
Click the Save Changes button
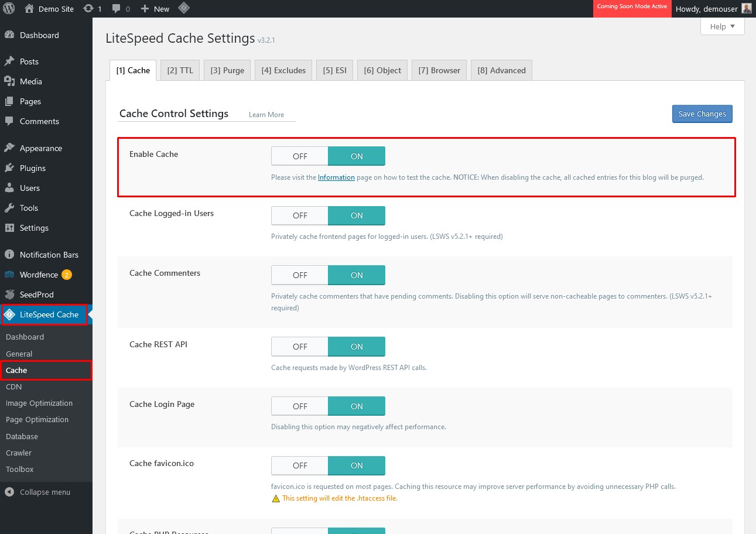pos(702,114)
